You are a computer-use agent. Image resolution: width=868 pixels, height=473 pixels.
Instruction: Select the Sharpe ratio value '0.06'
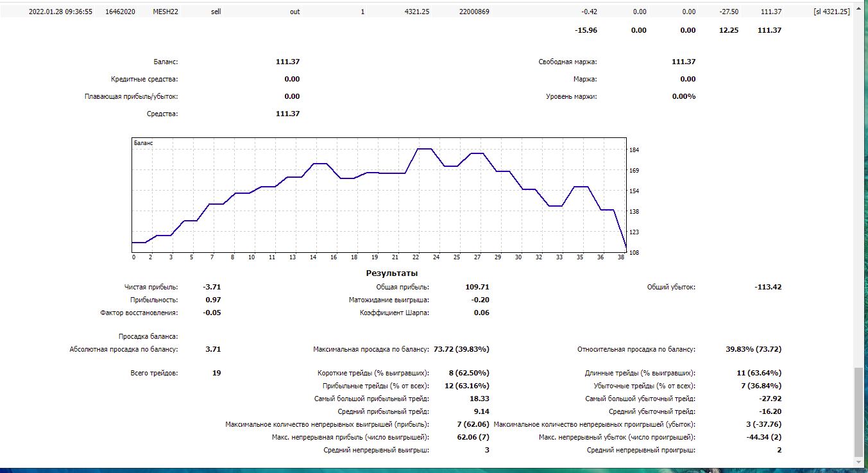pos(481,313)
